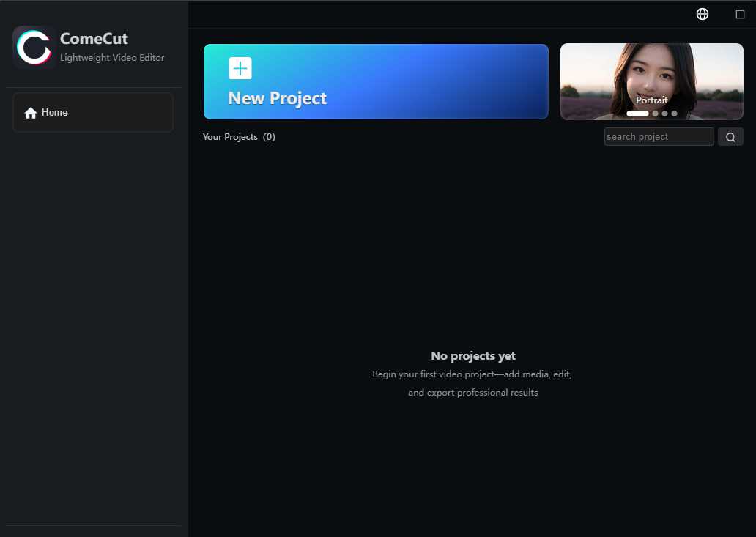Click the square maximize window icon

click(740, 14)
